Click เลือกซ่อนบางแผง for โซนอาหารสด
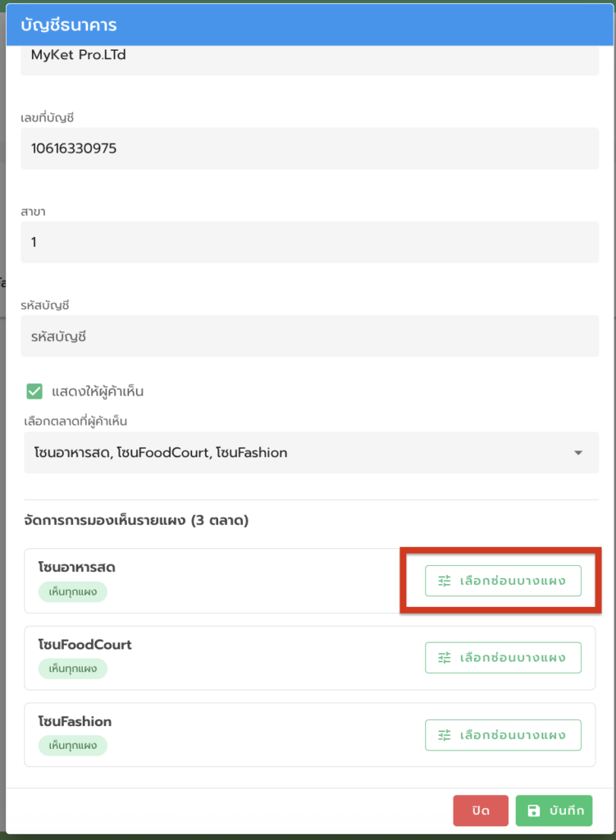616x840 pixels. (503, 581)
